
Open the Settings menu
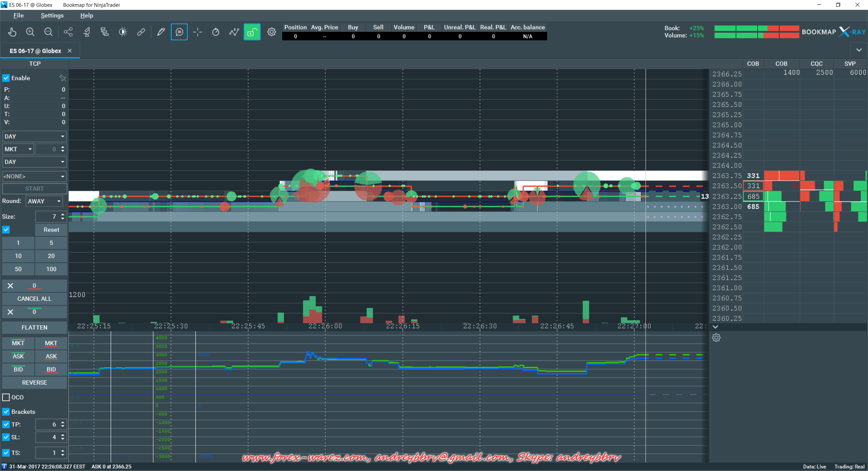(x=52, y=16)
